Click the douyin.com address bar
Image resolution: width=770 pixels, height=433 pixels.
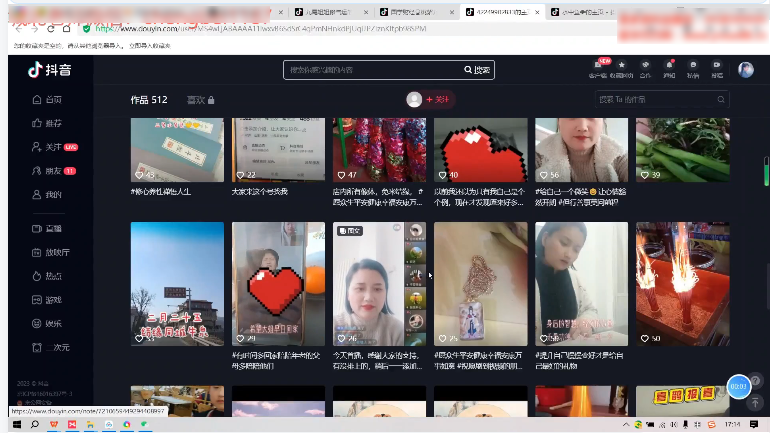coord(344,29)
